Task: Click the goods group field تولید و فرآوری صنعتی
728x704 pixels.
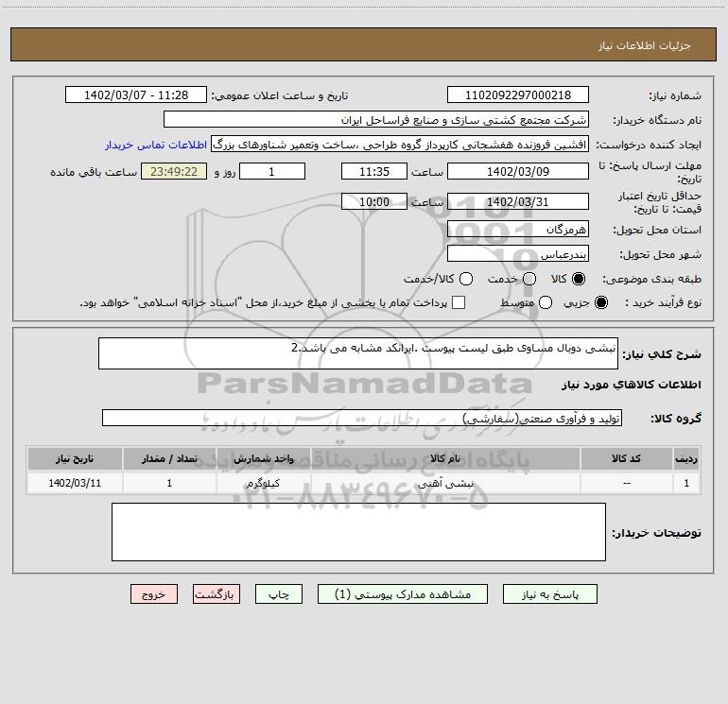Action: point(362,418)
